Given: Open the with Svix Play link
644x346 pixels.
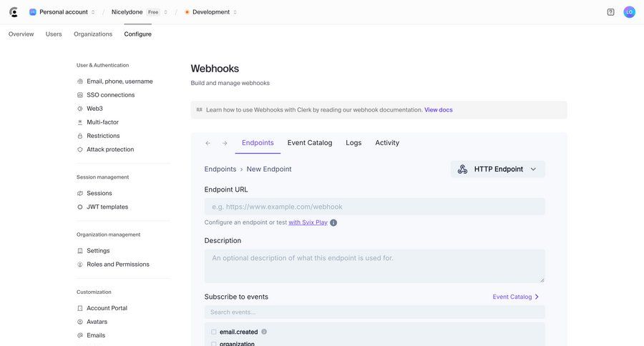Looking at the screenshot, I should 308,222.
